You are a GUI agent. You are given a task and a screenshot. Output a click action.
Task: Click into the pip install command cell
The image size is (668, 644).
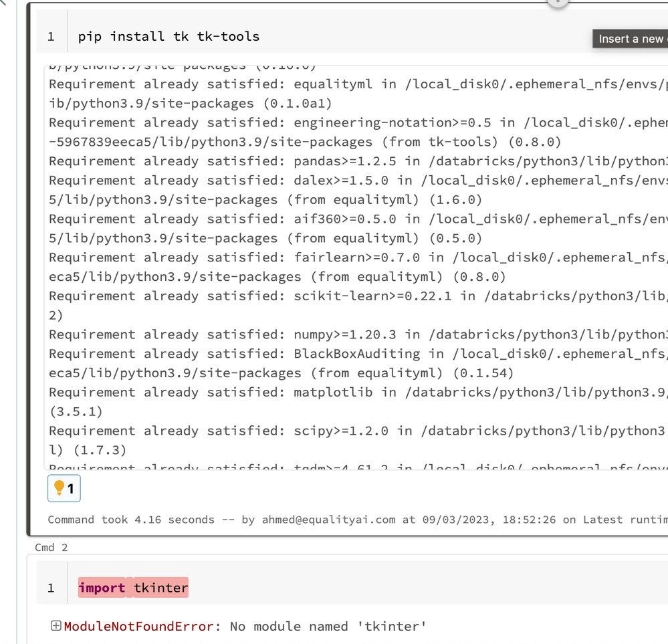(x=334, y=36)
